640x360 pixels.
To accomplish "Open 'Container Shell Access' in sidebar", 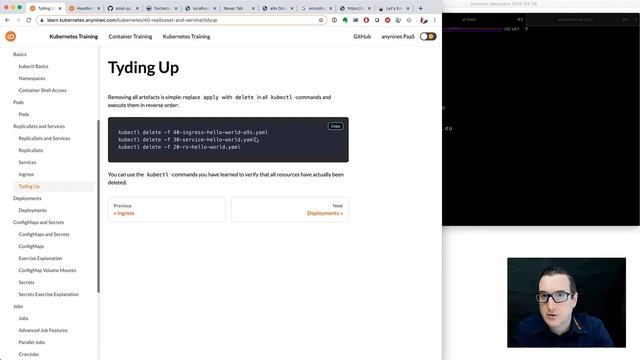I will (42, 90).
